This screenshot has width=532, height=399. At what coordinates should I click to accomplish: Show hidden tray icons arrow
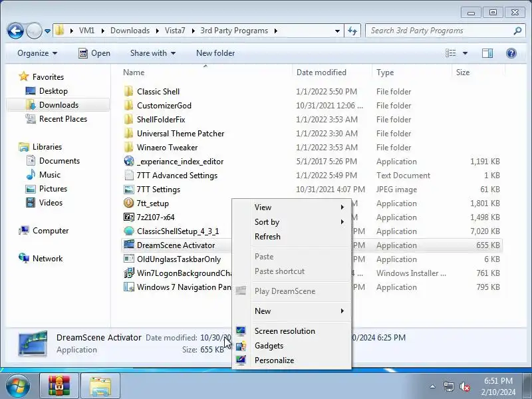tap(433, 386)
